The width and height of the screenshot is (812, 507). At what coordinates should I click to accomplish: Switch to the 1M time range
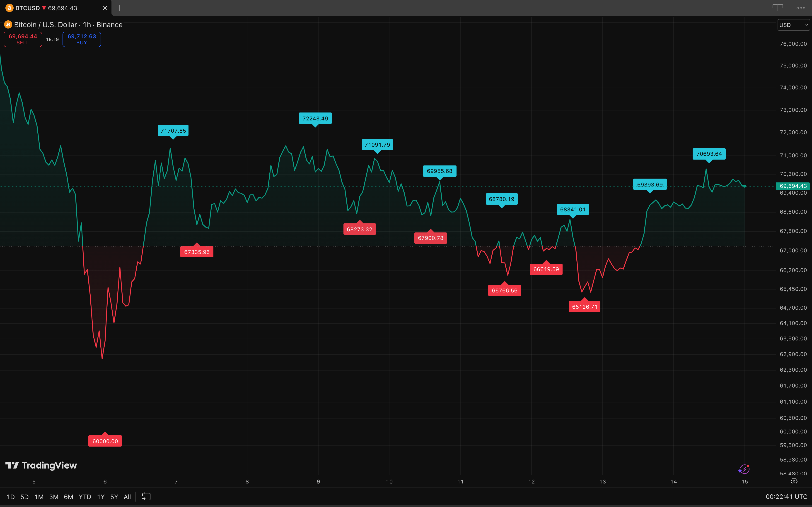39,497
